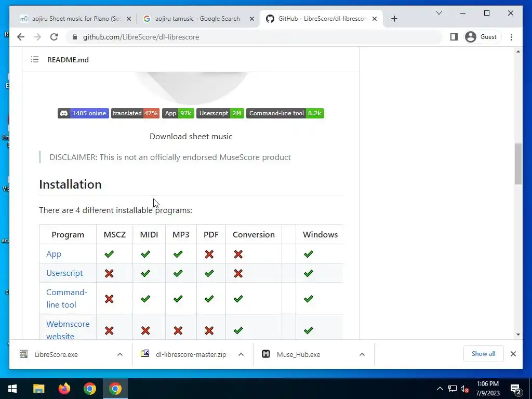Open a new browser tab
The height and width of the screenshot is (399, 532).
394,19
